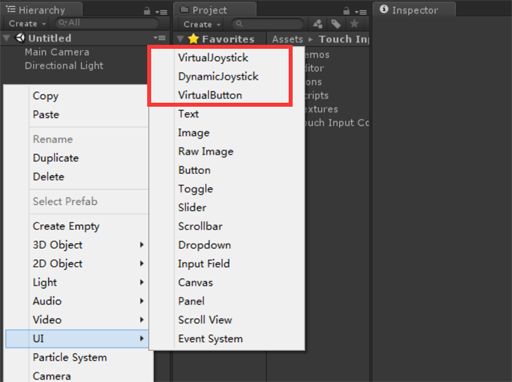Click Copy in the context menu
This screenshot has width=512, height=382.
[45, 96]
